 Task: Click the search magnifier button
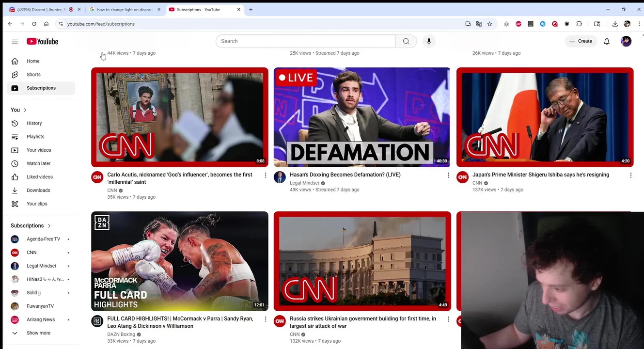click(406, 41)
